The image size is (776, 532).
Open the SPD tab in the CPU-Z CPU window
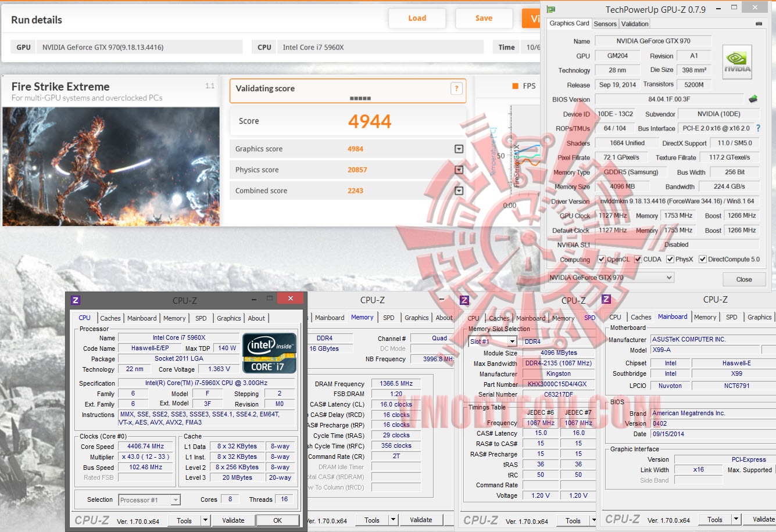pyautogui.click(x=201, y=318)
